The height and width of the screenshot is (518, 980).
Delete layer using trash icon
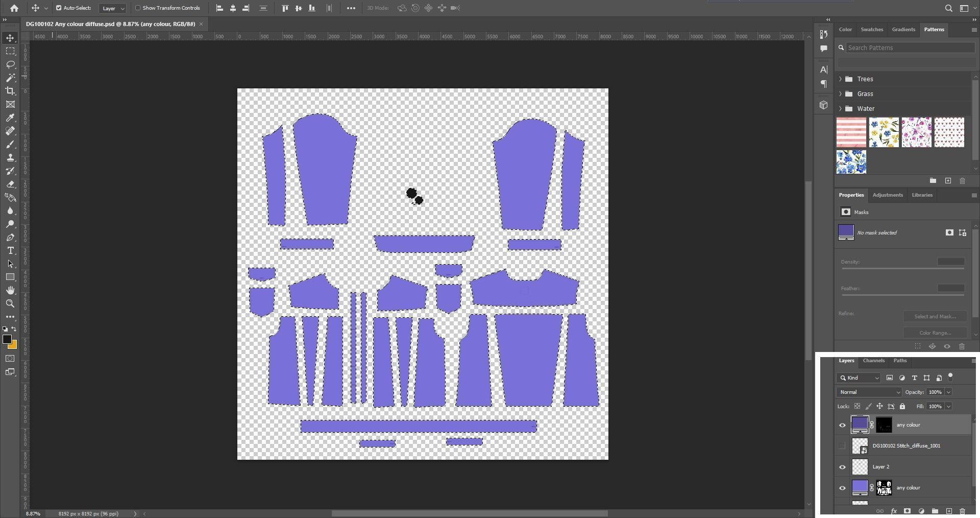pos(962,511)
